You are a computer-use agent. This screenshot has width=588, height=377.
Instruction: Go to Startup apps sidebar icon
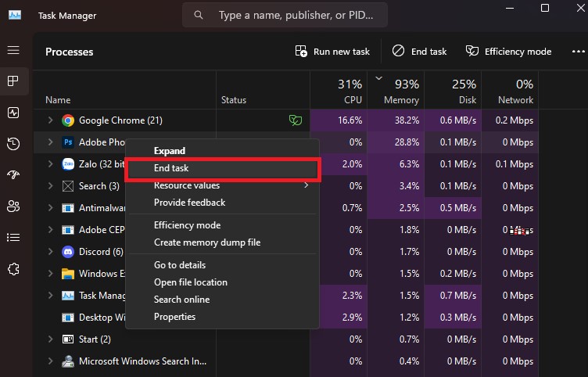click(x=13, y=174)
